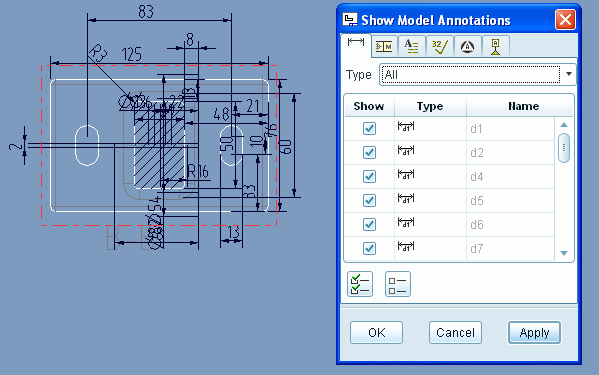Select the R3 radius dimension
599x375 pixels.
98,53
